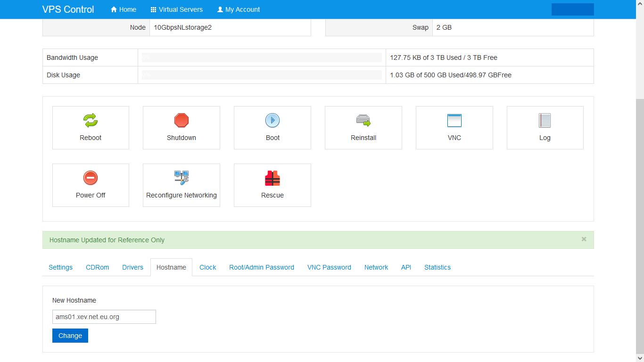Open the Root/Admin Password tab
This screenshot has height=362, width=644.
pos(262,267)
